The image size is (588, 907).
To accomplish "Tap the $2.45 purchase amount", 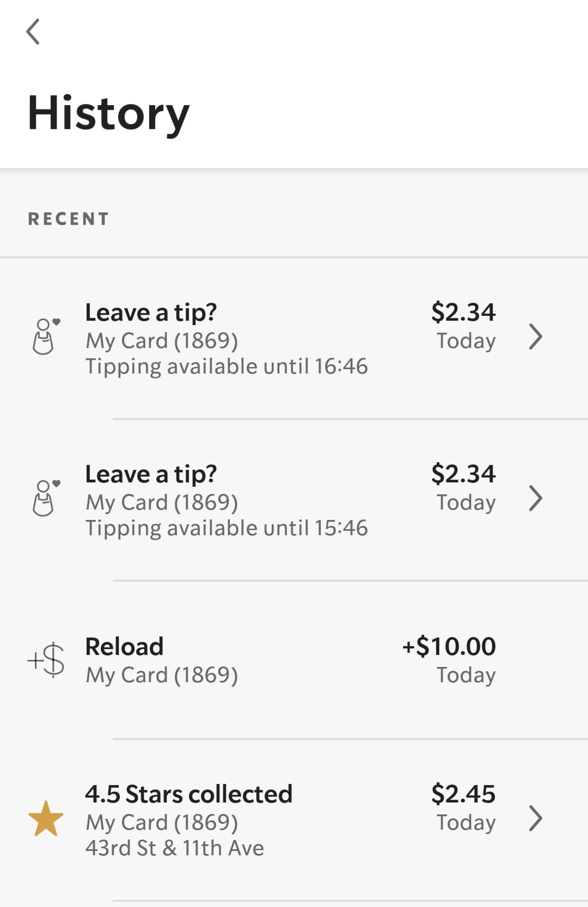I will point(463,794).
